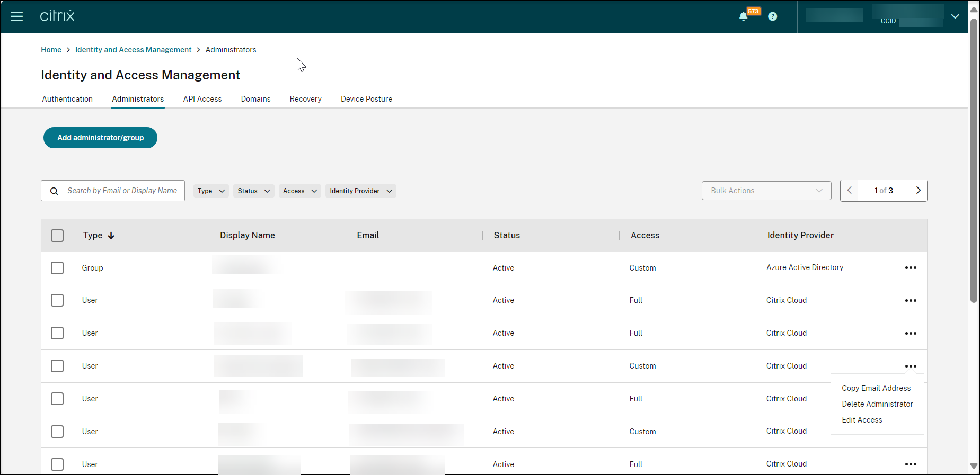
Task: Open the Identity Provider filter dropdown
Action: click(x=360, y=191)
